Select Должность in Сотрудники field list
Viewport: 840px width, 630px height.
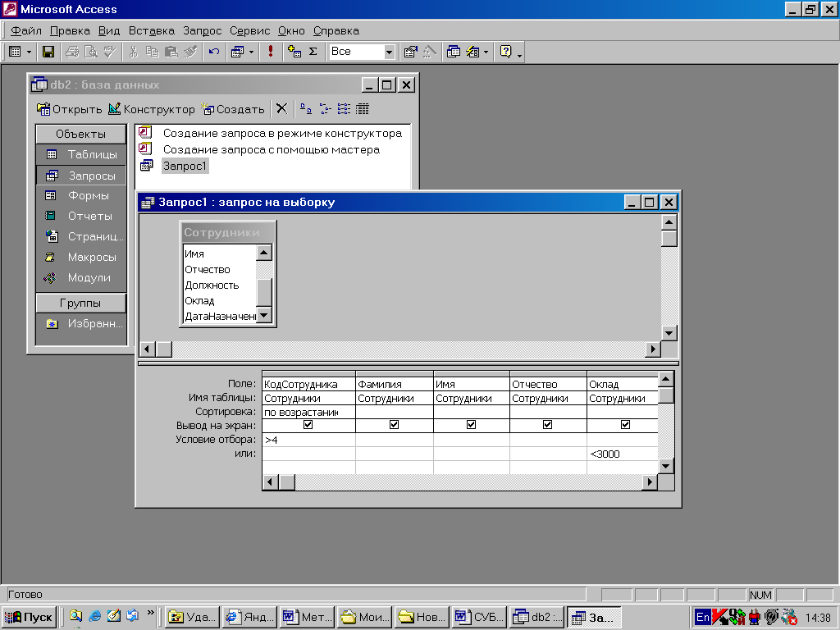[x=212, y=285]
